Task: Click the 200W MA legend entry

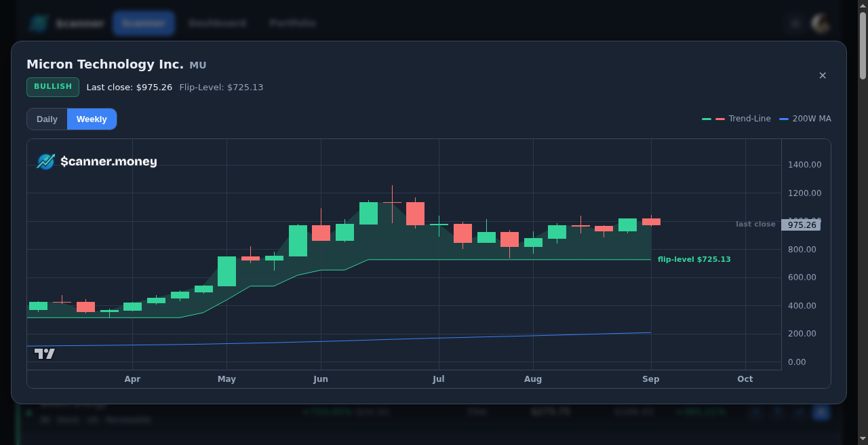Action: 805,119
